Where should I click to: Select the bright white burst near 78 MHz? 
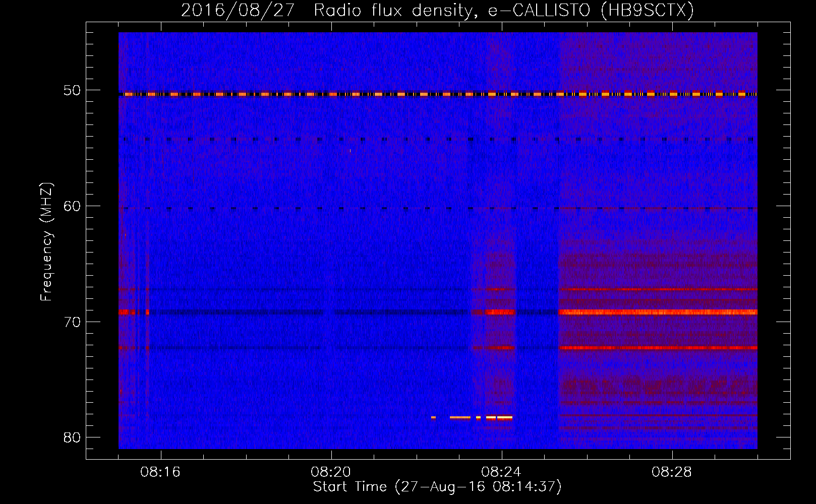(x=499, y=417)
